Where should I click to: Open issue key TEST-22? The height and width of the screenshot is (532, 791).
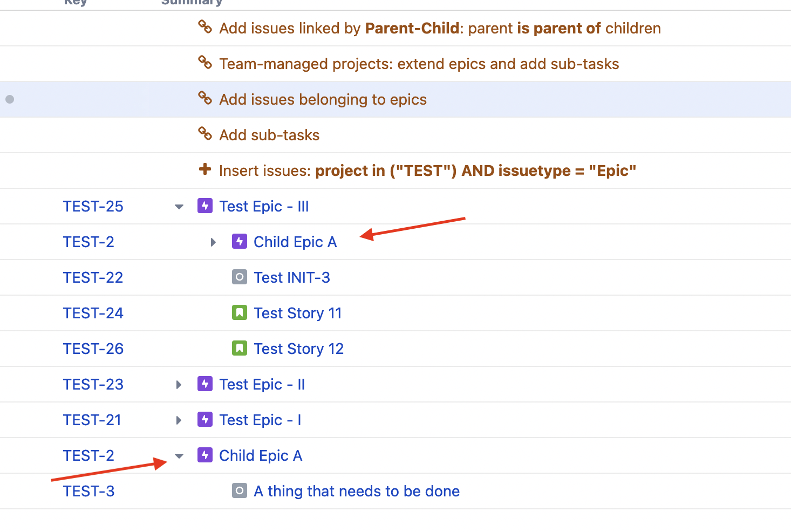(x=93, y=277)
